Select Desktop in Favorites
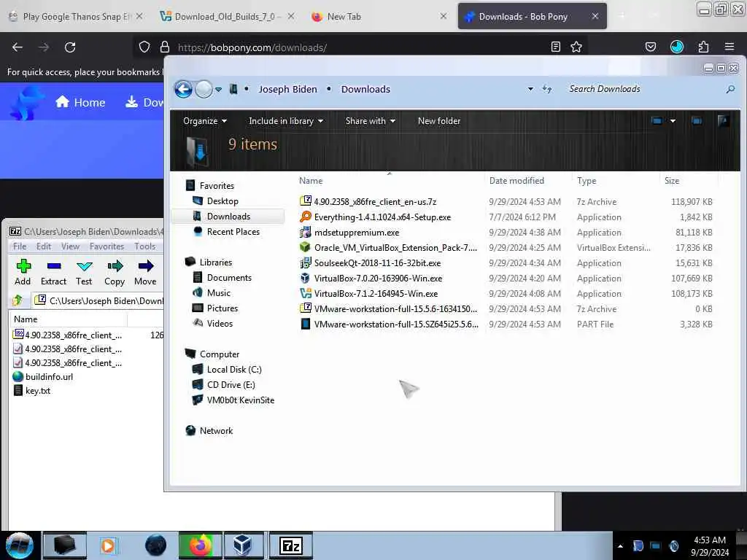The image size is (747, 560). coord(222,201)
